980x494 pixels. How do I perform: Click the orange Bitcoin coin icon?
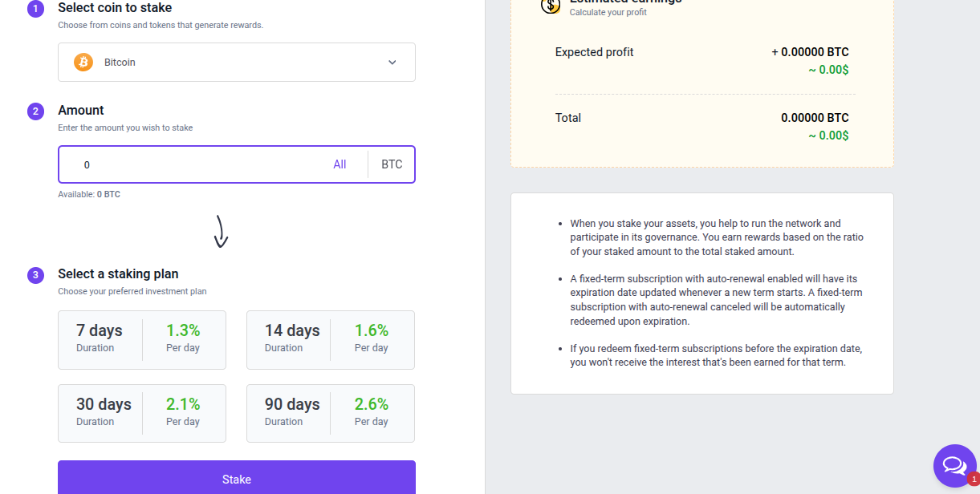pos(83,63)
